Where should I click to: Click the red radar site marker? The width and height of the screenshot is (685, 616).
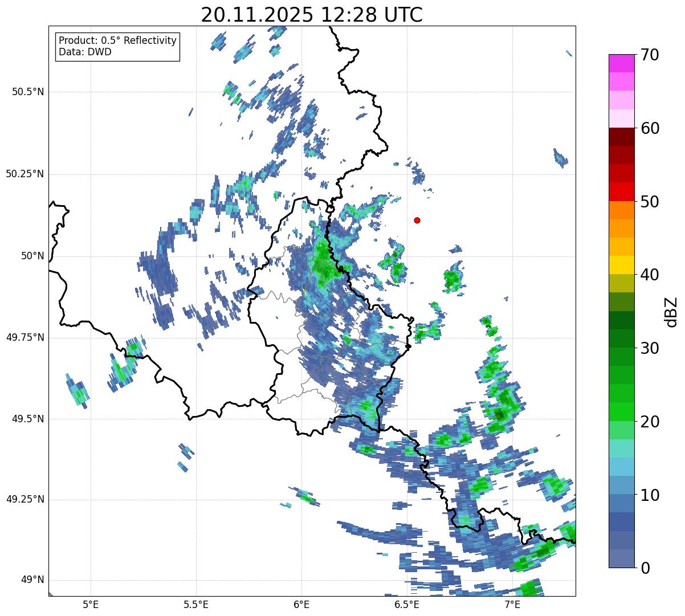point(417,220)
